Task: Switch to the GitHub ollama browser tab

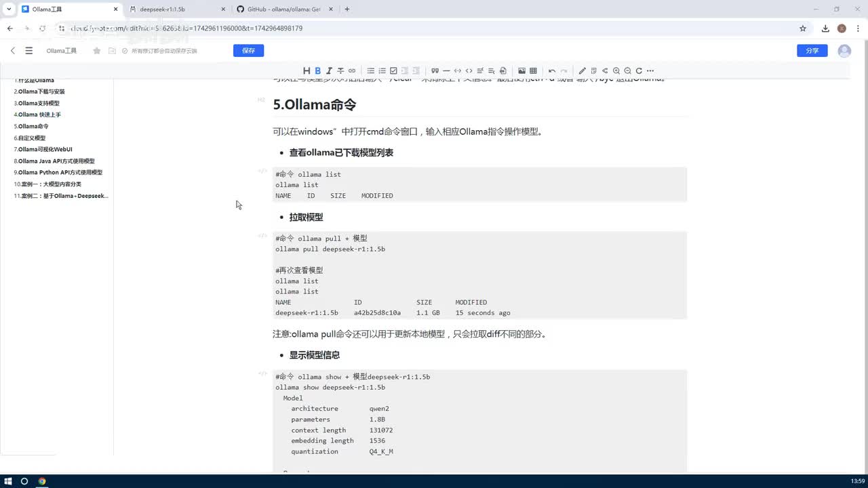Action: [x=283, y=9]
